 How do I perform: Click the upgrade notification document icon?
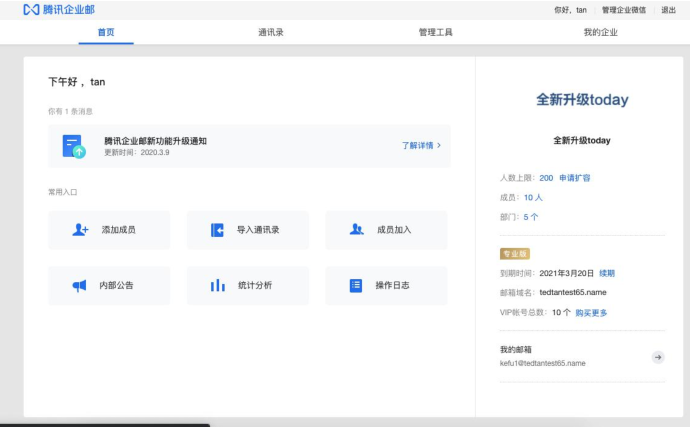tap(73, 146)
